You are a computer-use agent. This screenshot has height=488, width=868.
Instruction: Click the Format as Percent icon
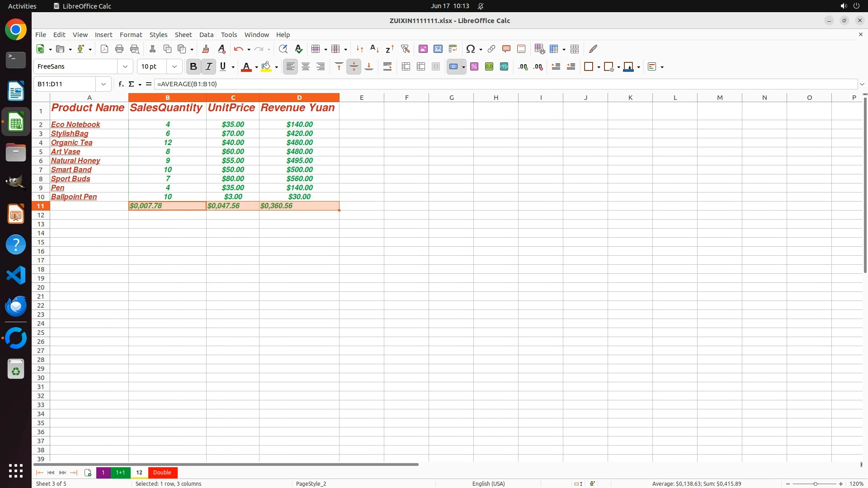pyautogui.click(x=474, y=66)
